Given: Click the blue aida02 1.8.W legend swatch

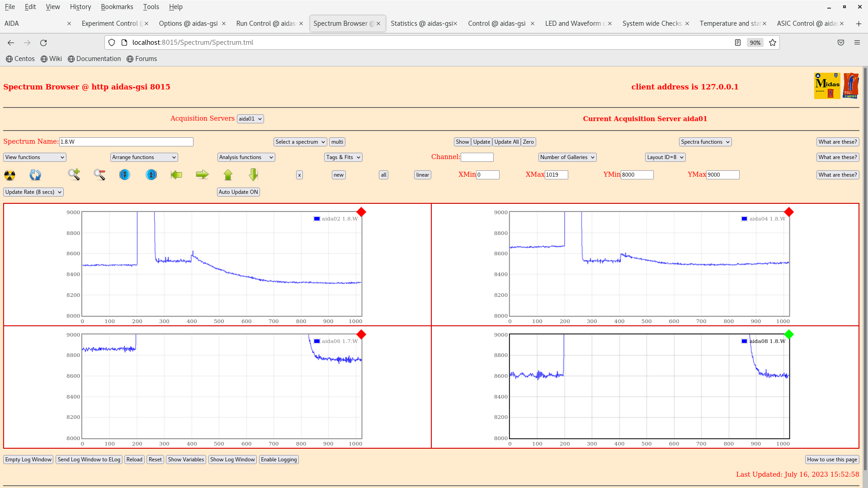Looking at the screenshot, I should [x=317, y=219].
